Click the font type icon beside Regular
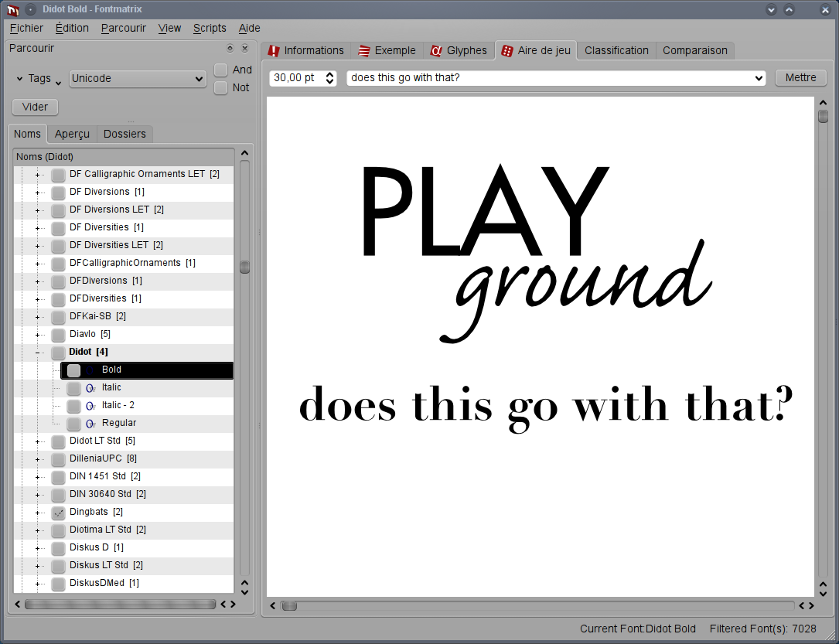This screenshot has height=644, width=839. 91,424
